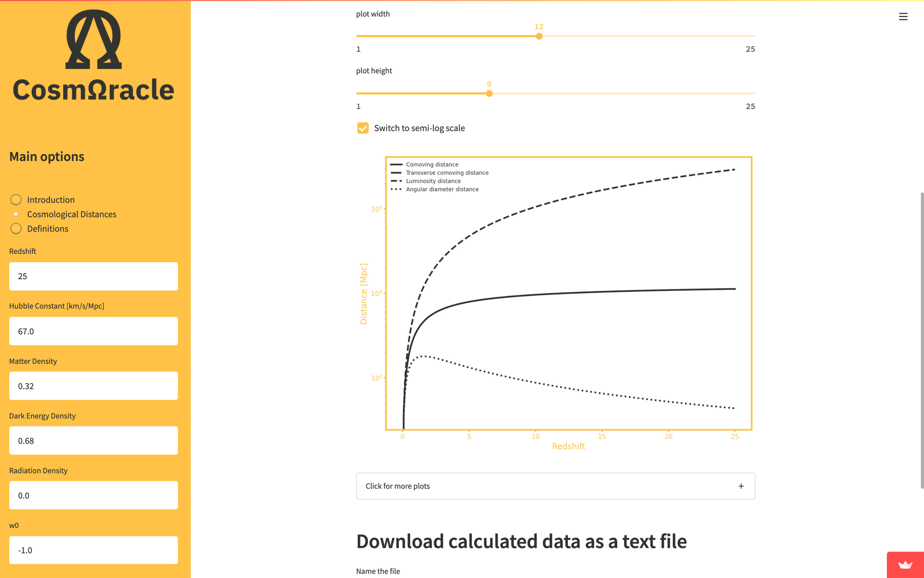
Task: Select the Introduction radio option
Action: tap(16, 200)
